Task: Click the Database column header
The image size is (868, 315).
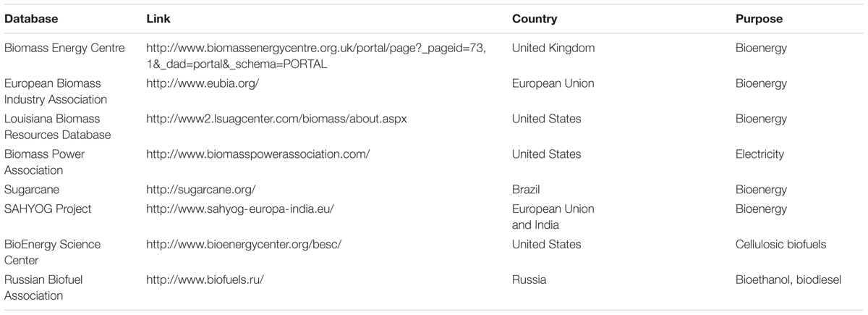Action: click(31, 19)
